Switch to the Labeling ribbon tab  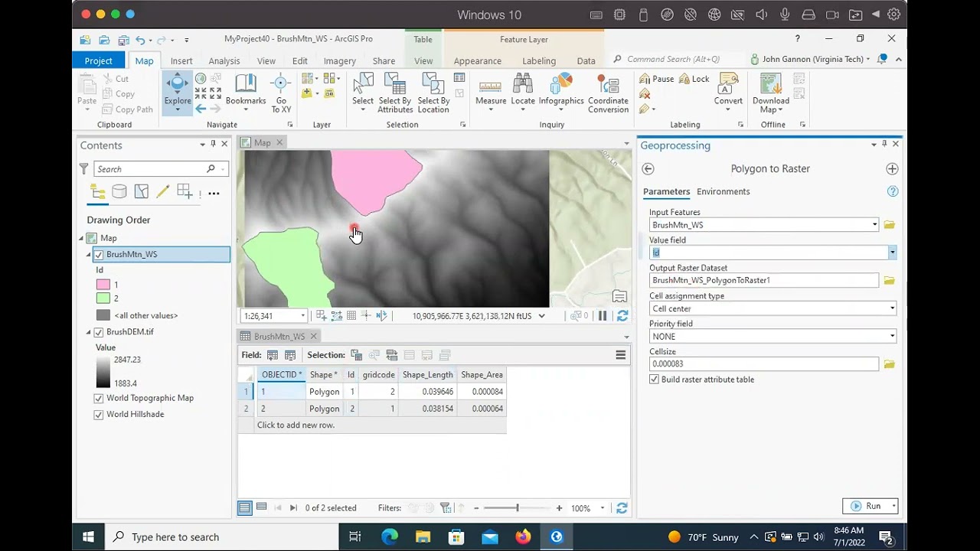(539, 60)
